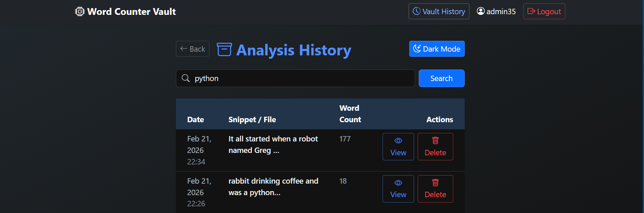Screen dimensions: 644x213
Task: Click the Word Counter Vault brand title
Action: coord(131,11)
